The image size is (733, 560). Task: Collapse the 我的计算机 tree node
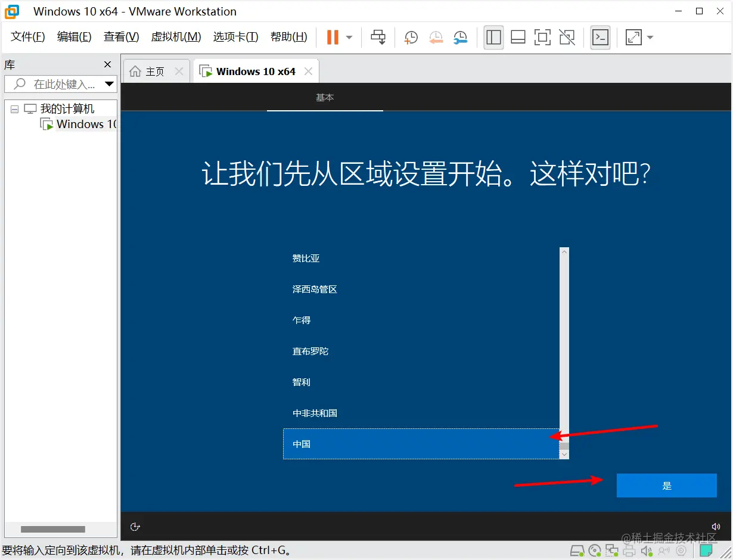(x=14, y=110)
